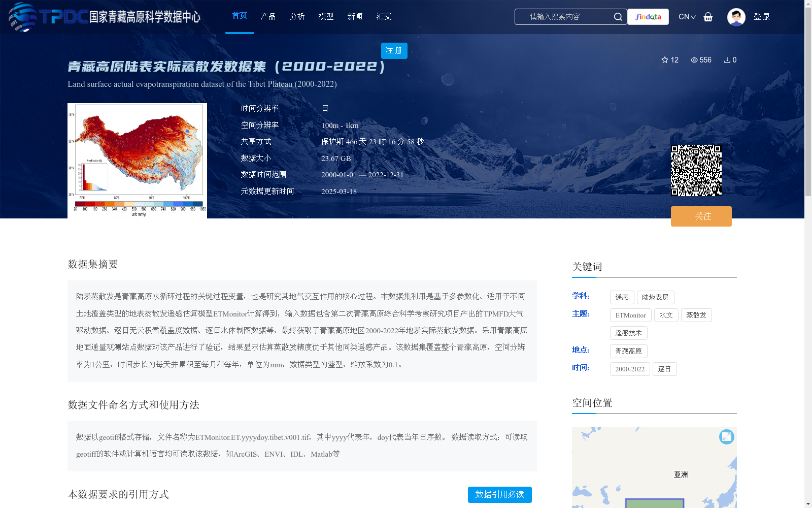The height and width of the screenshot is (508, 812).
Task: Select the 首页 menu item
Action: 240,16
